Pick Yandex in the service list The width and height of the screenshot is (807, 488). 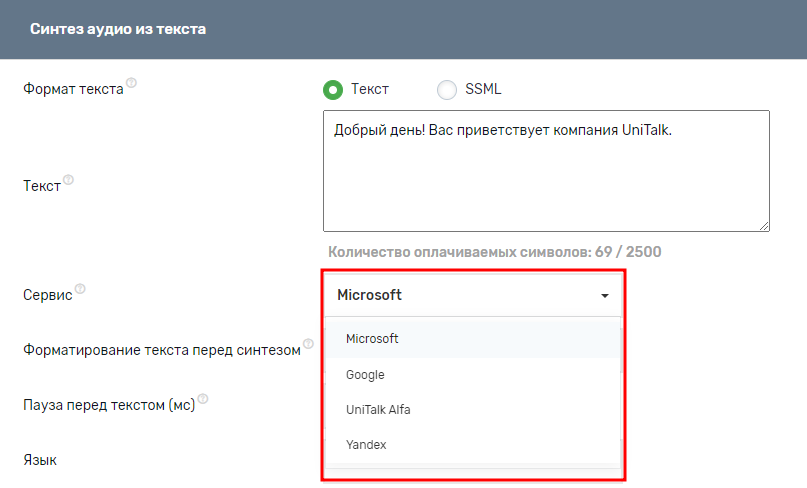click(x=366, y=445)
